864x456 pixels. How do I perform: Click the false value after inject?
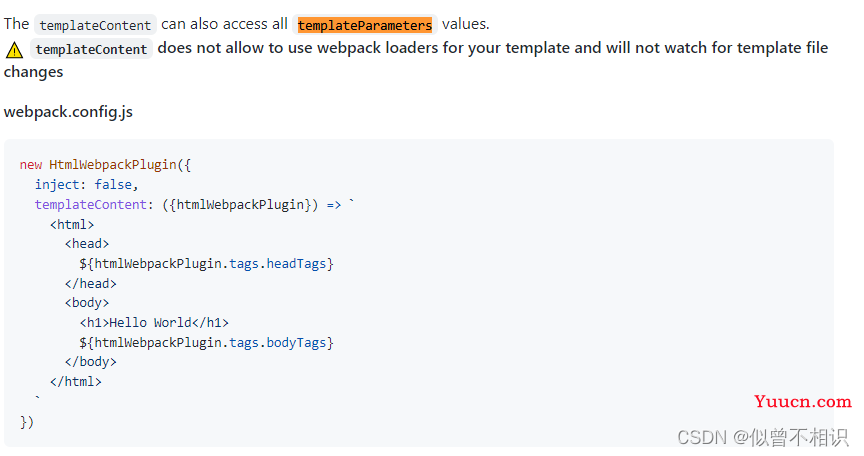pyautogui.click(x=113, y=184)
